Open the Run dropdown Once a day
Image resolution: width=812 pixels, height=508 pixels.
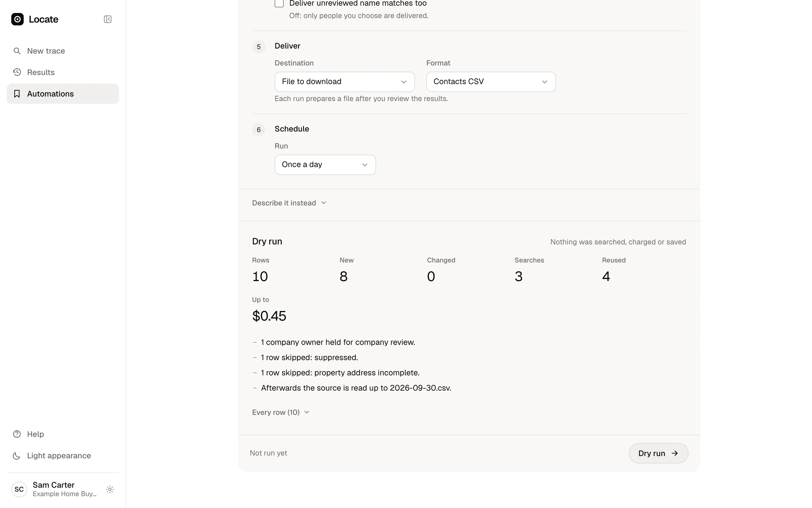[325, 165]
